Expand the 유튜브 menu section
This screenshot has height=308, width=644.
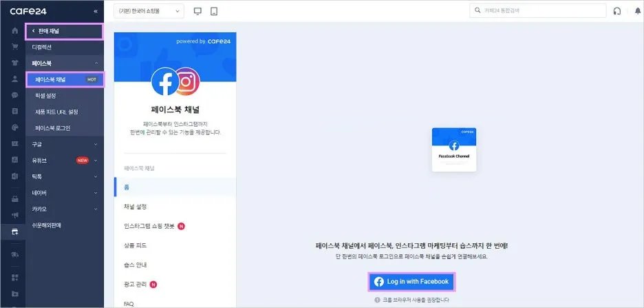point(65,161)
